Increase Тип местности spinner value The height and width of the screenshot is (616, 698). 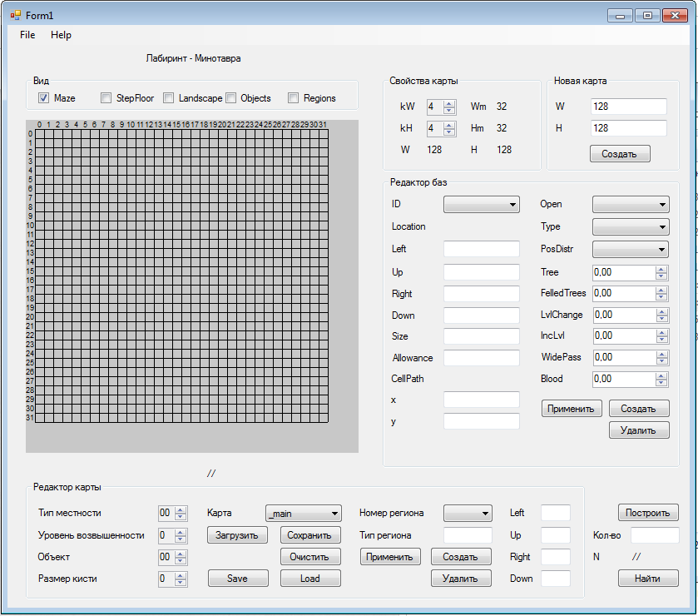[x=181, y=509]
